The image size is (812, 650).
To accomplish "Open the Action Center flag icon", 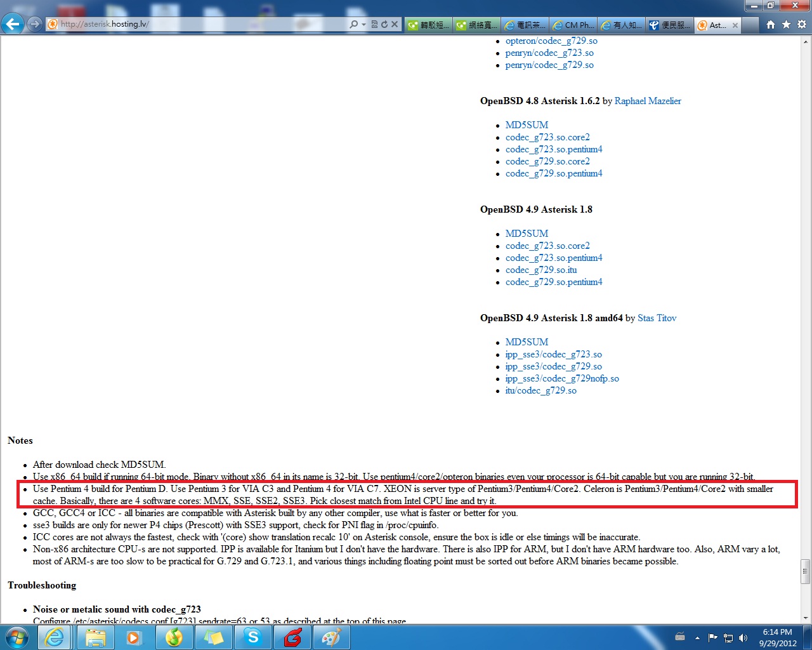I will click(x=713, y=637).
